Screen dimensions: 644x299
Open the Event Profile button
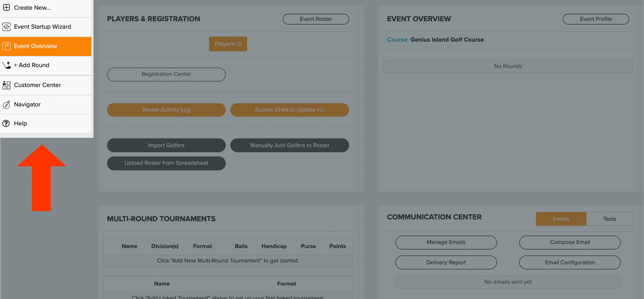[x=596, y=19]
